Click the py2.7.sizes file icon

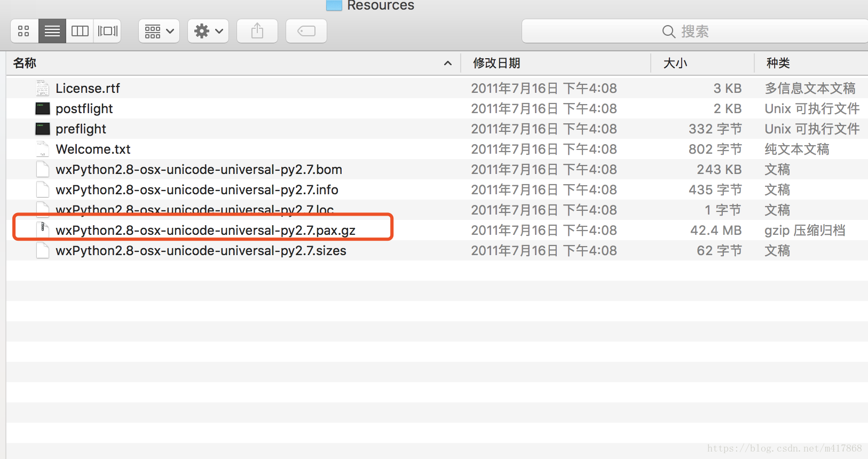pyautogui.click(x=43, y=250)
